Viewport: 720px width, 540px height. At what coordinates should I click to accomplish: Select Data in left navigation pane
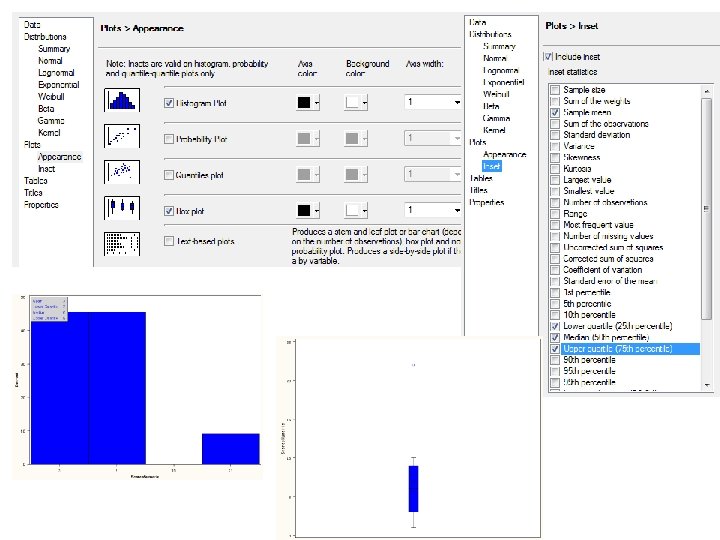(32, 24)
